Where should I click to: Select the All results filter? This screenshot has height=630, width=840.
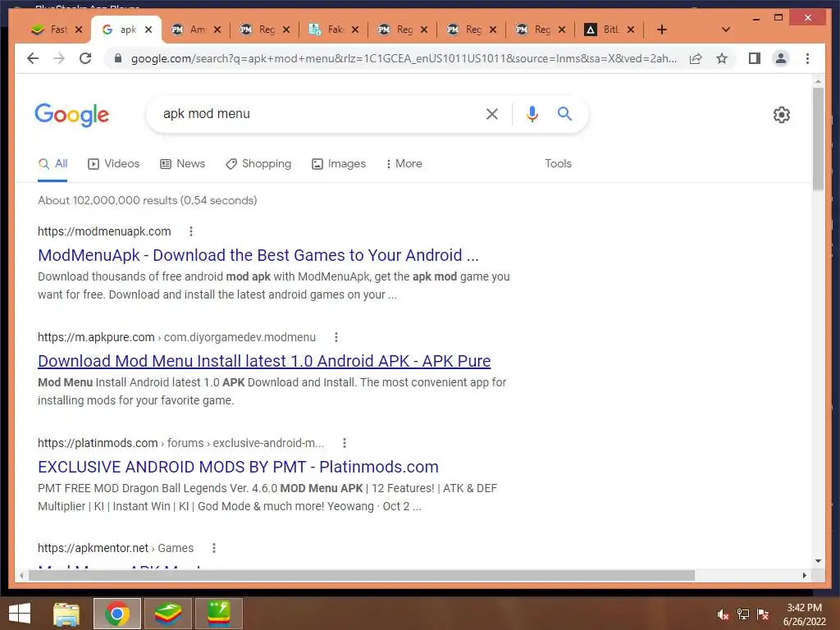[x=52, y=163]
